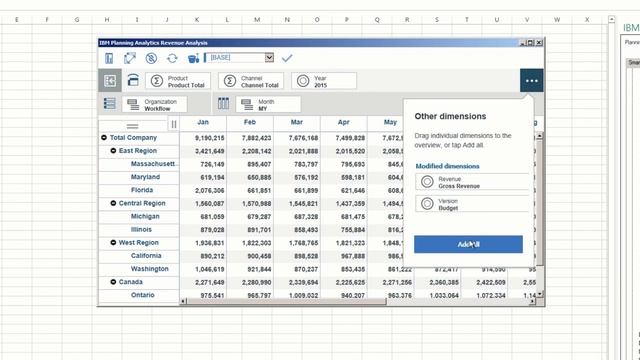
Task: Click the Feb column header
Action: 250,122
